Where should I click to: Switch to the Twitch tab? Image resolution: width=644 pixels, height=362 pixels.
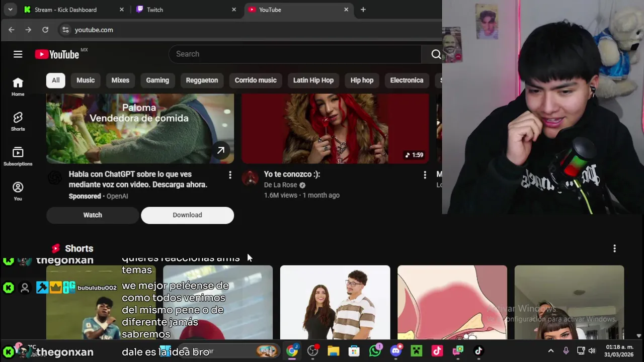pyautogui.click(x=186, y=10)
